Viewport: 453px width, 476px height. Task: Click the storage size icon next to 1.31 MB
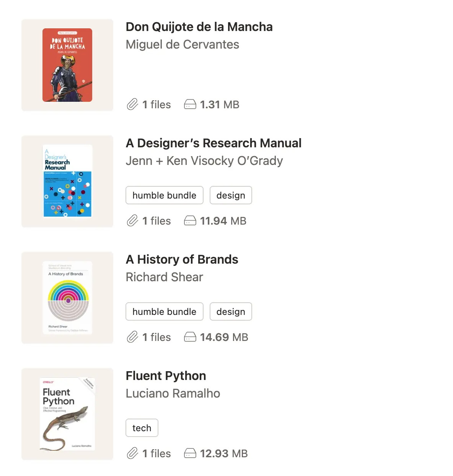[x=190, y=104]
